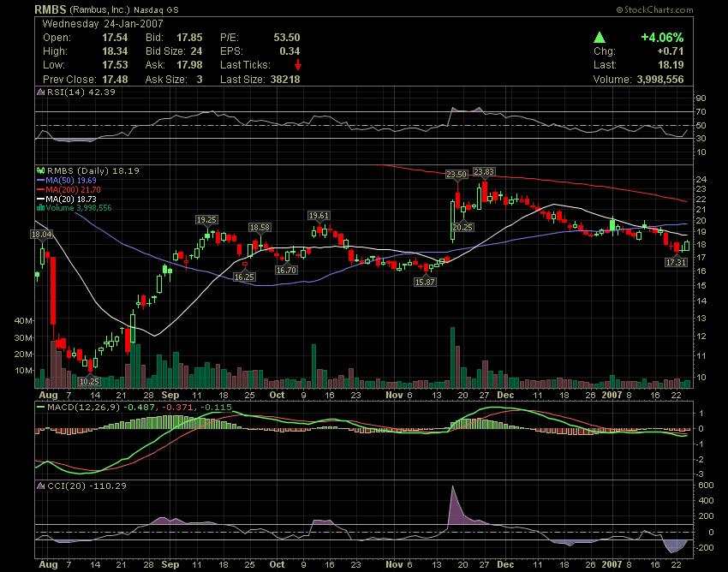Click the 23.83 price high marker
The width and height of the screenshot is (728, 572).
pos(484,172)
